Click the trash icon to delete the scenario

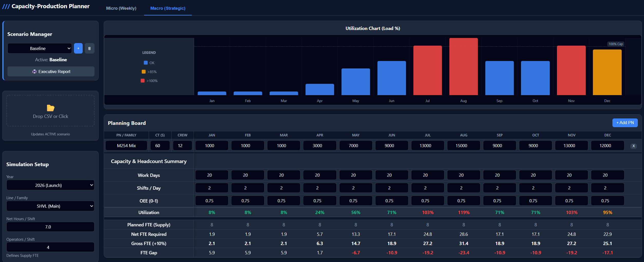click(x=89, y=48)
